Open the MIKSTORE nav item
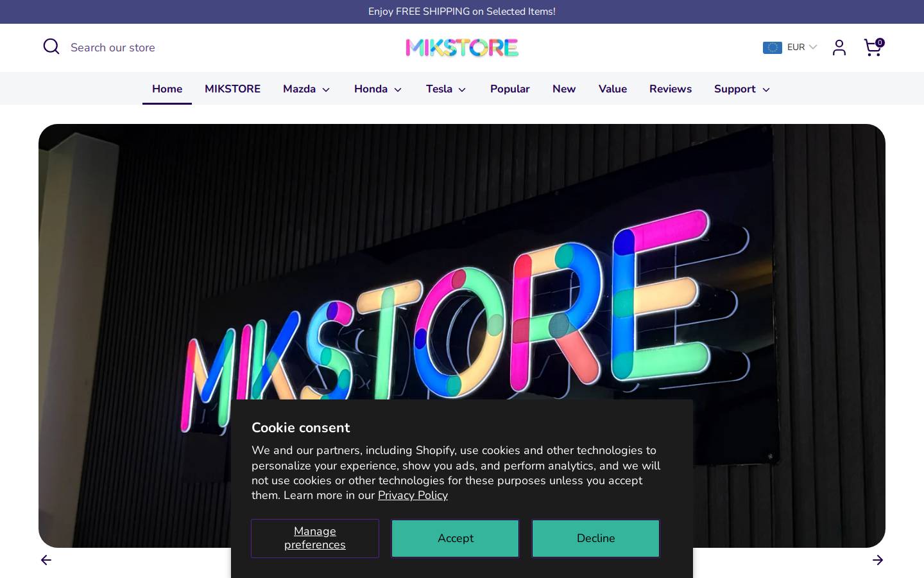Image resolution: width=924 pixels, height=578 pixels. 232,89
